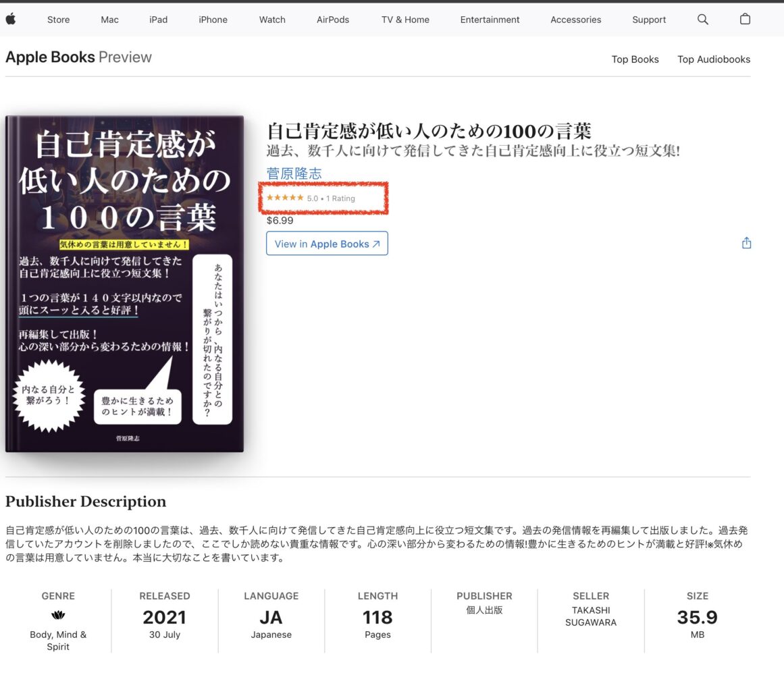This screenshot has width=784, height=675.
Task: Click the Japanese language label
Action: tap(271, 634)
